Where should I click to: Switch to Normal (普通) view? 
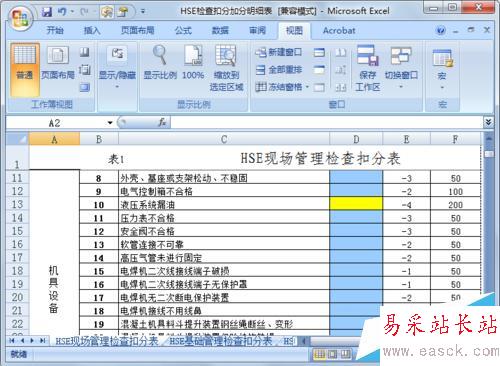pos(25,69)
